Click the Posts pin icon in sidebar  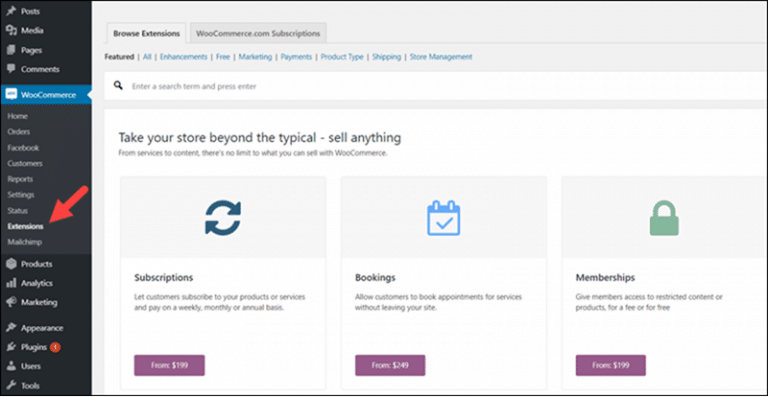11,11
